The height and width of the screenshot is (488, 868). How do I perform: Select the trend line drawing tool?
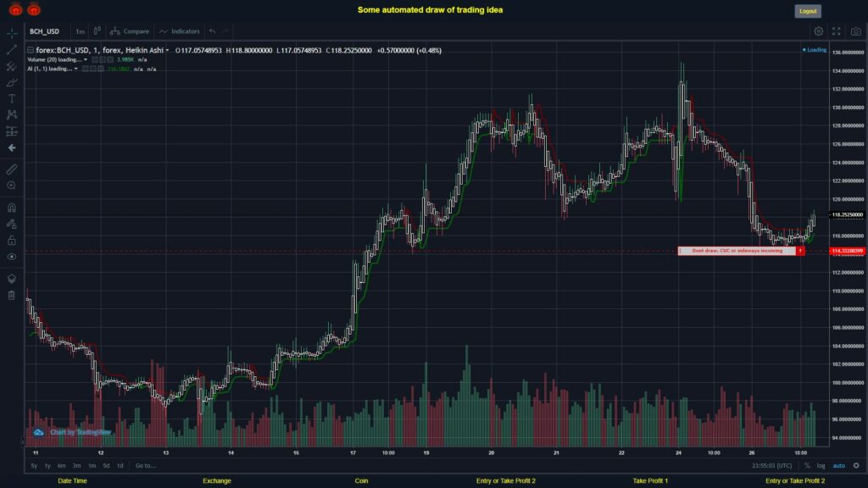12,50
